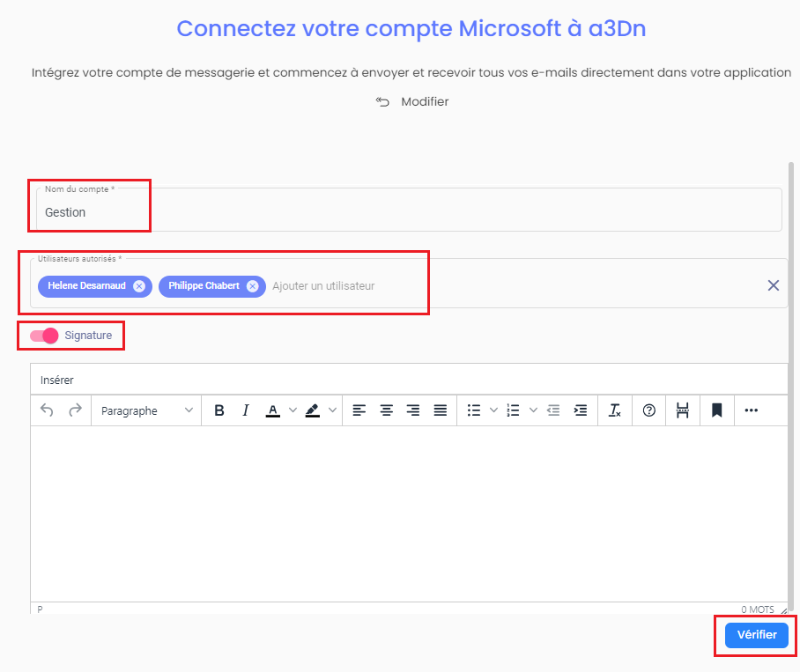Insert a page break
This screenshot has width=800, height=672.
click(683, 410)
